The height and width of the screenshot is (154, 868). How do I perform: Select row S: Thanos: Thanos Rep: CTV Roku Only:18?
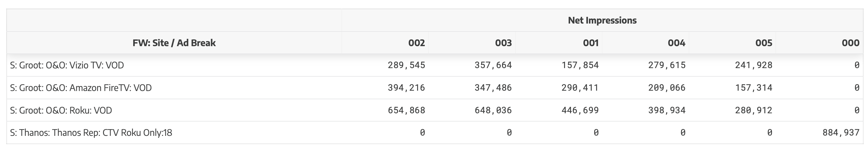coord(435,133)
